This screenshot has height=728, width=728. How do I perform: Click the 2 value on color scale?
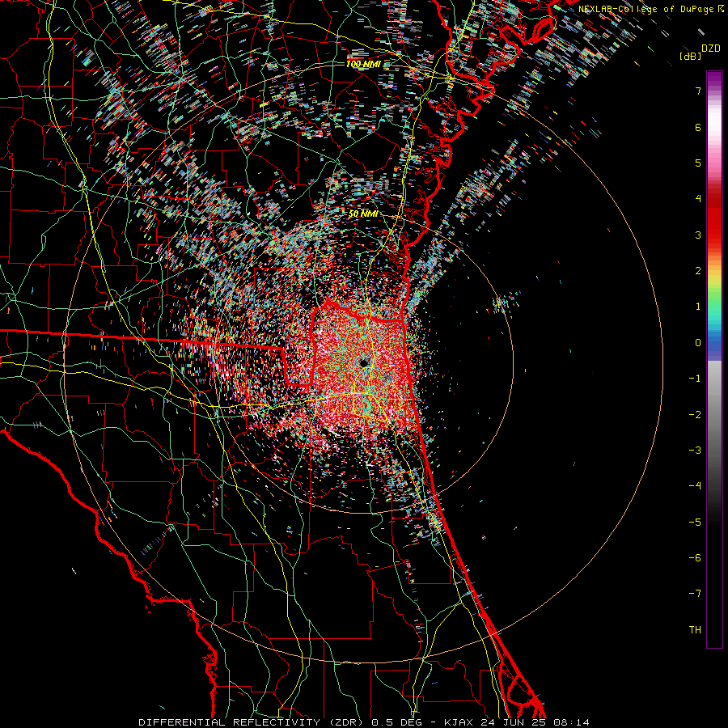tap(698, 270)
